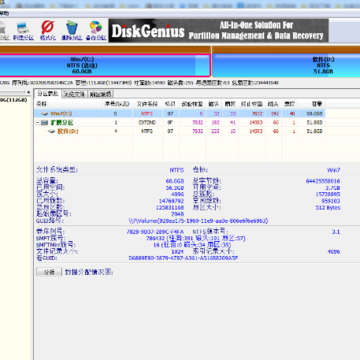Click the 标识 ID column header
Viewport: 360px width, 360px height.
point(170,104)
